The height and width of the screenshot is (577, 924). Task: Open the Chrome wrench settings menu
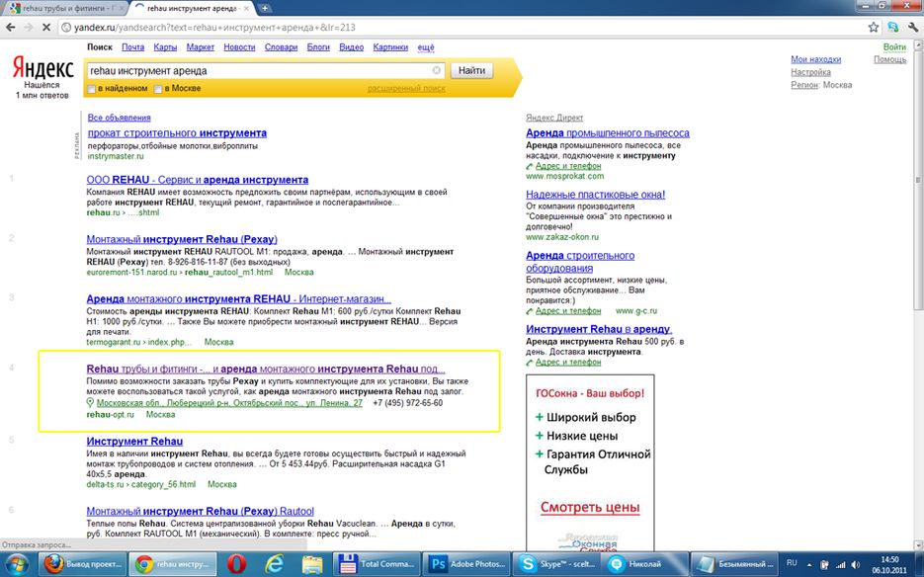910,27
